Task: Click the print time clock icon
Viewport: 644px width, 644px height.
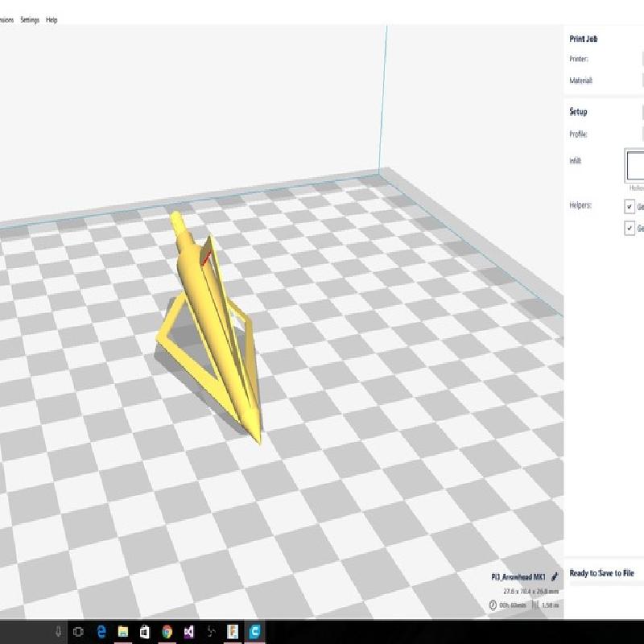Action: coord(493,605)
